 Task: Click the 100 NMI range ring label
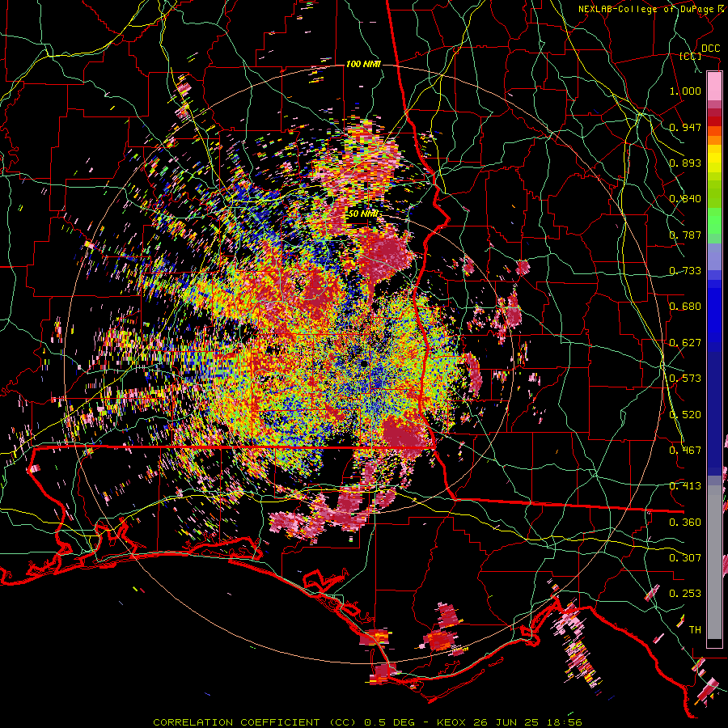pyautogui.click(x=363, y=64)
